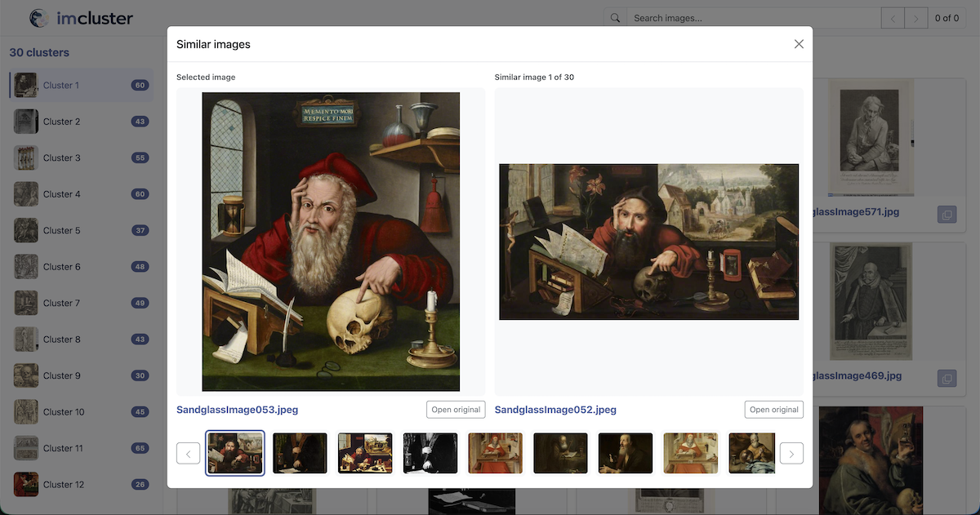Select Cluster 1 in sidebar
This screenshot has width=980, height=515.
[81, 85]
